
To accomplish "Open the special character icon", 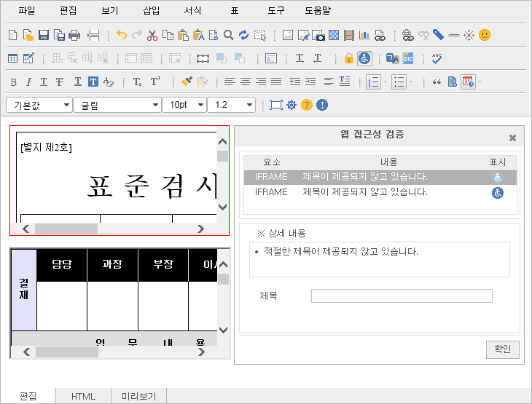I will tap(469, 35).
